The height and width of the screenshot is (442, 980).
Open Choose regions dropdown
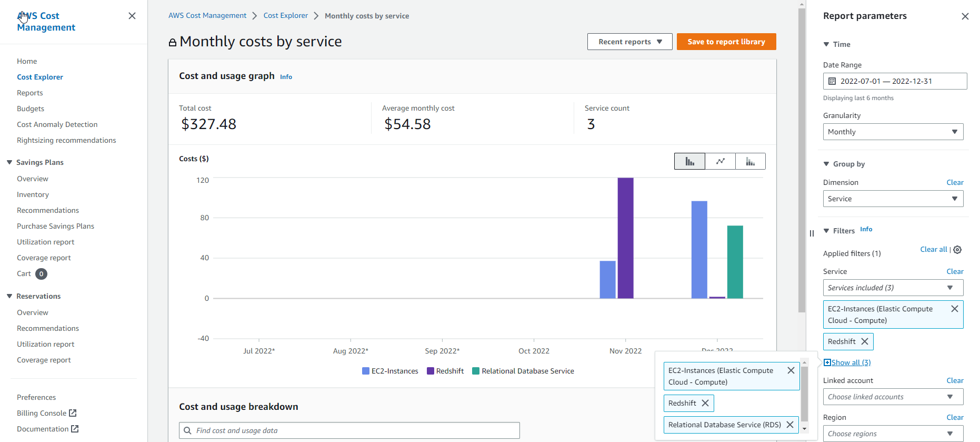[893, 434]
